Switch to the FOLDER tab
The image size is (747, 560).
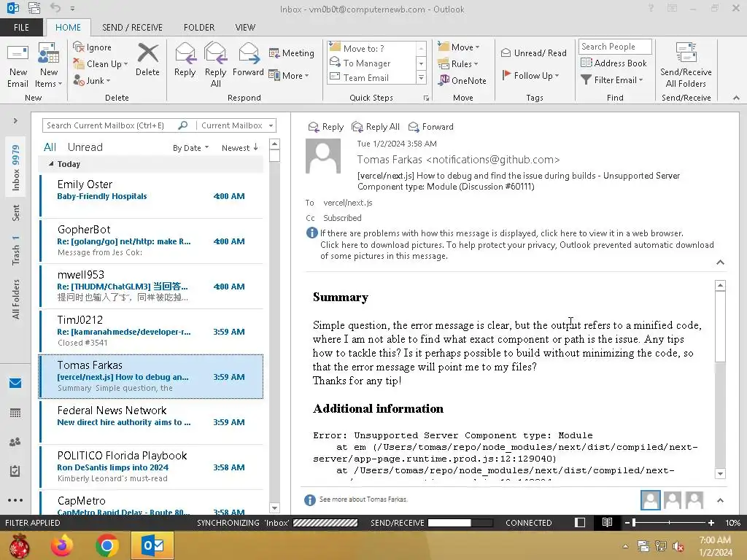199,27
